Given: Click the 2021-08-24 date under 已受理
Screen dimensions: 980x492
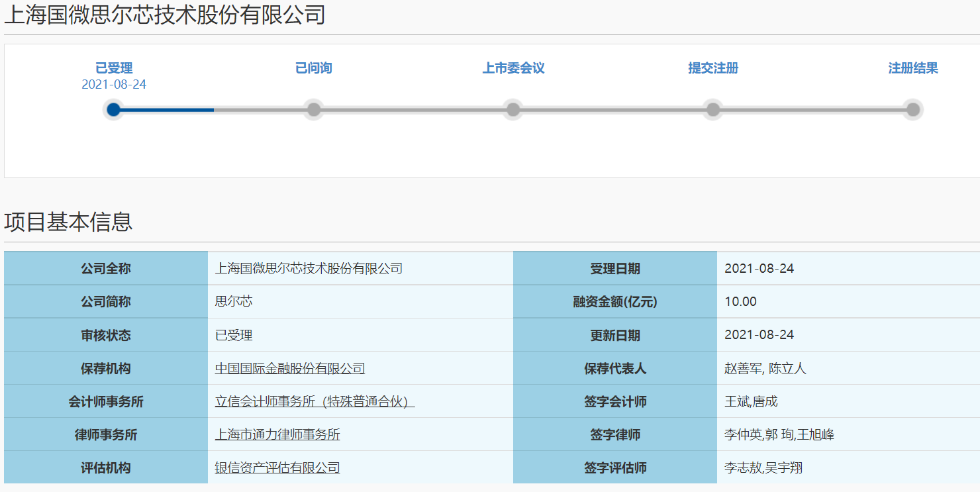Looking at the screenshot, I should (114, 85).
